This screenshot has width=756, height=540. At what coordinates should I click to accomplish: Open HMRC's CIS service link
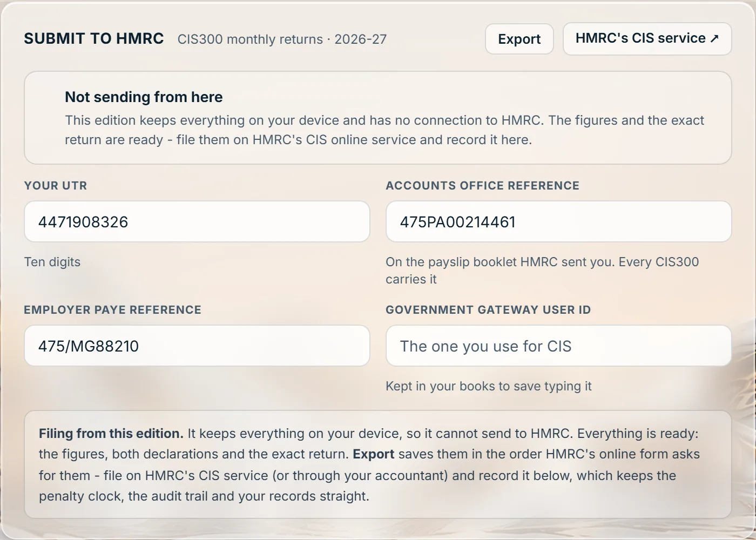(647, 39)
